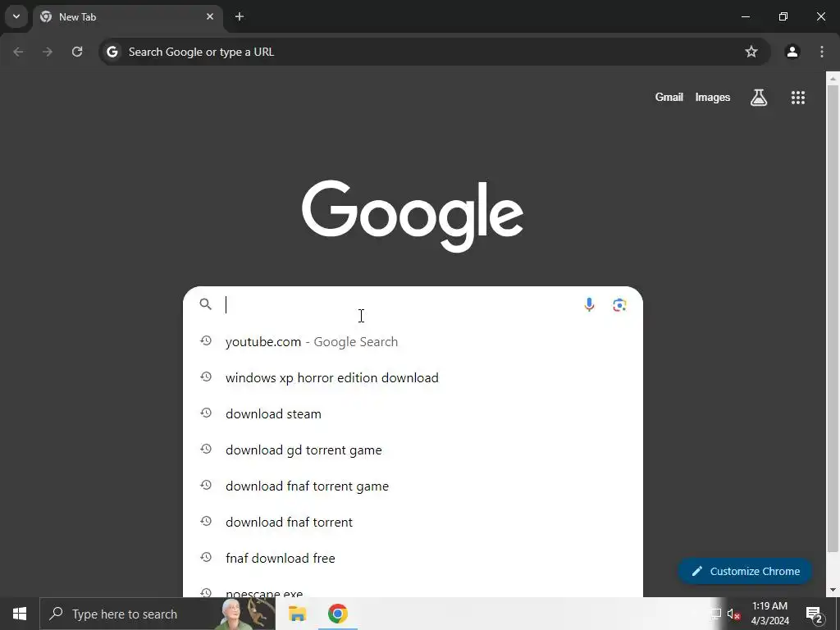The height and width of the screenshot is (630, 840).
Task: Click the page vertical scrollbar
Action: pyautogui.click(x=833, y=318)
